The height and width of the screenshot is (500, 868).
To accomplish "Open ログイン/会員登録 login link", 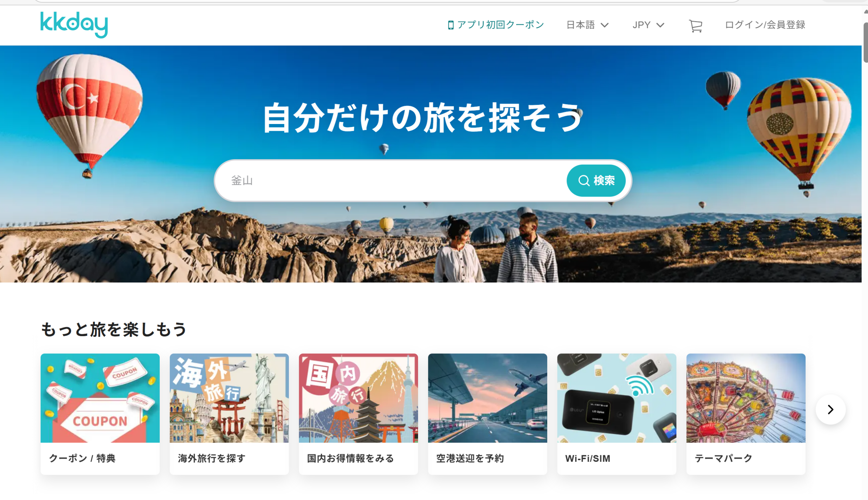I will [x=765, y=25].
